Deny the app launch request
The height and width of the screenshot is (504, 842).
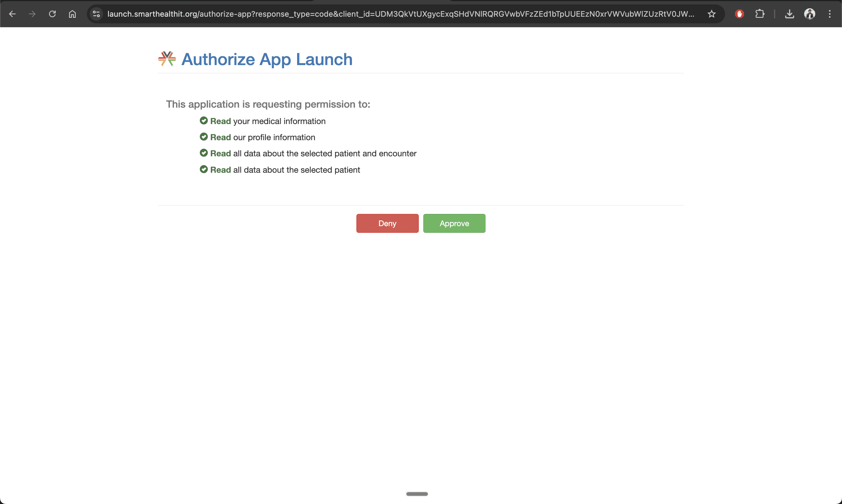pos(387,223)
